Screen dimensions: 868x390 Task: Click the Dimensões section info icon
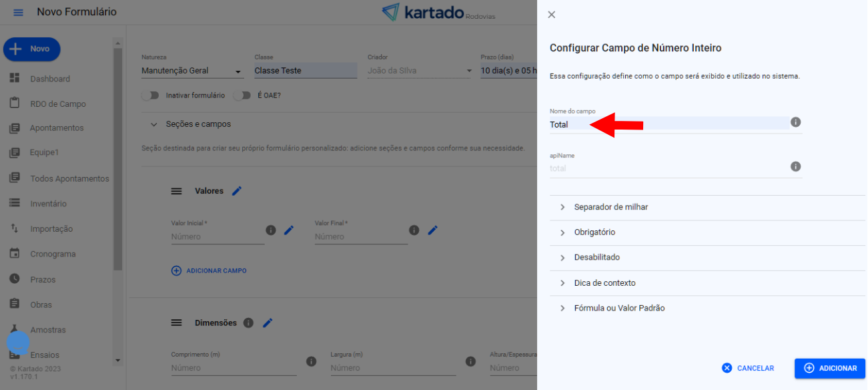[248, 323]
